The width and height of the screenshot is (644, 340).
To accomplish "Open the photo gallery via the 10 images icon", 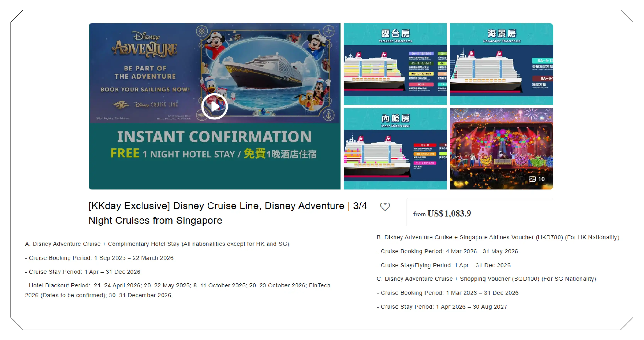I will (536, 179).
